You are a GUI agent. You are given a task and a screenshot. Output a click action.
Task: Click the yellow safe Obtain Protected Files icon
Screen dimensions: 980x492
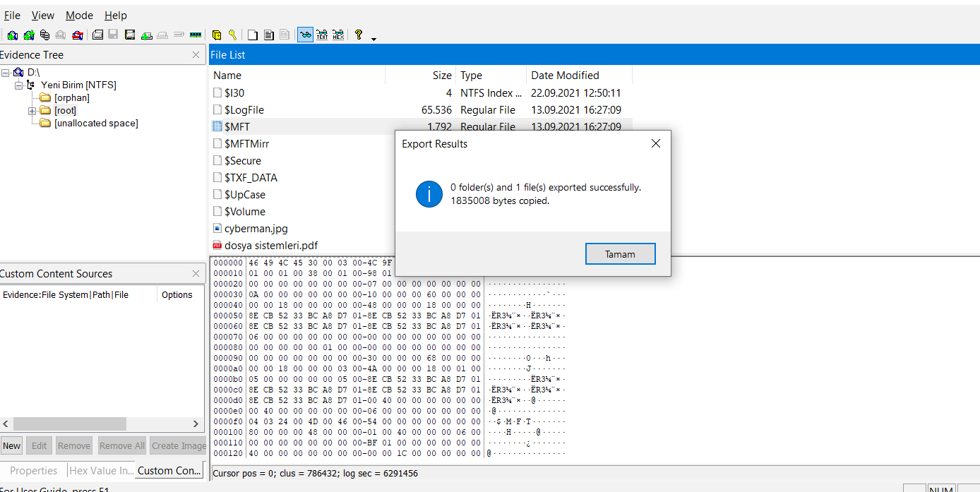[x=217, y=35]
